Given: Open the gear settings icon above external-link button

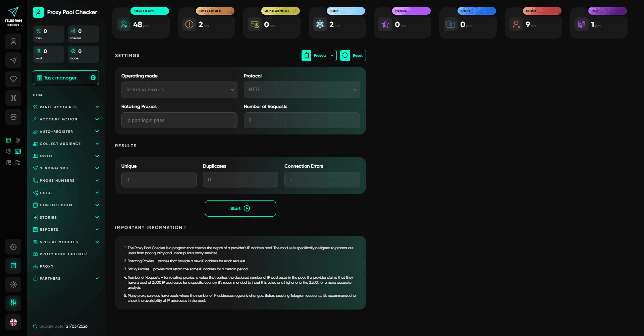Looking at the screenshot, I should click(x=13, y=247).
